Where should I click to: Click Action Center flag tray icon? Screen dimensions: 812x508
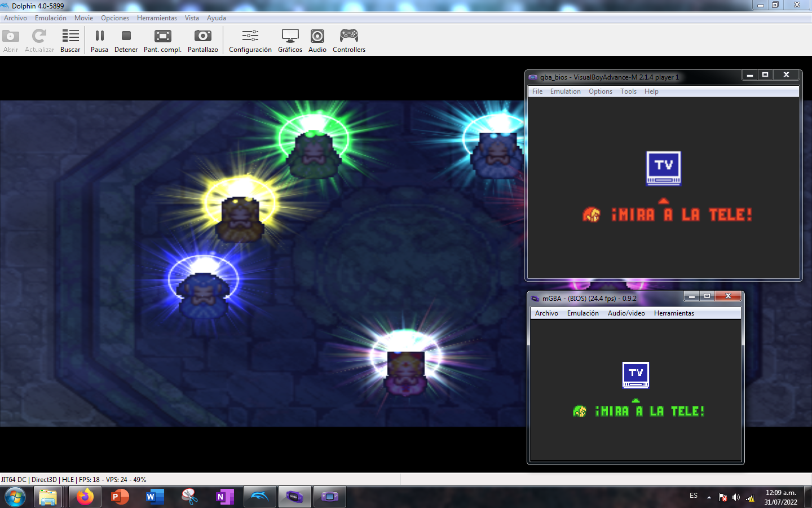pyautogui.click(x=722, y=497)
